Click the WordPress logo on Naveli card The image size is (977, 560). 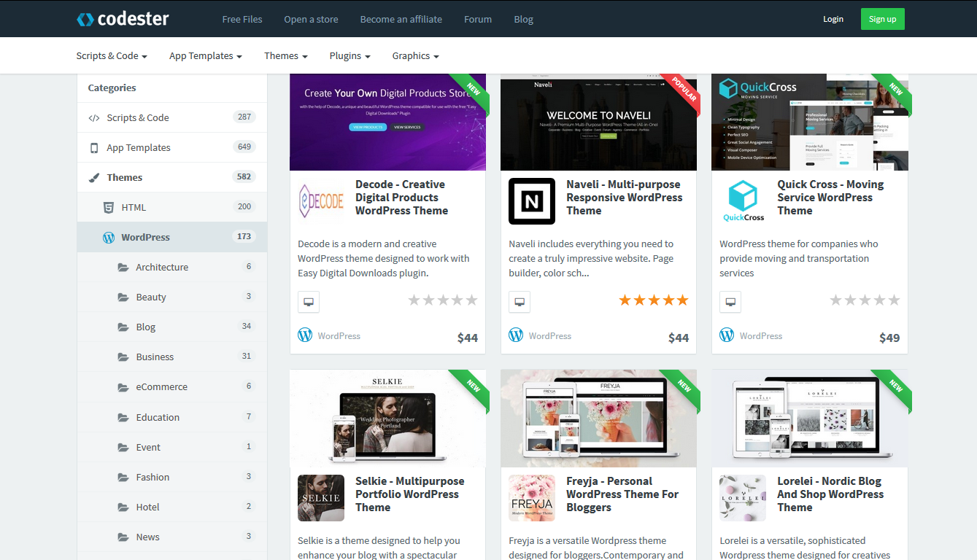click(516, 335)
